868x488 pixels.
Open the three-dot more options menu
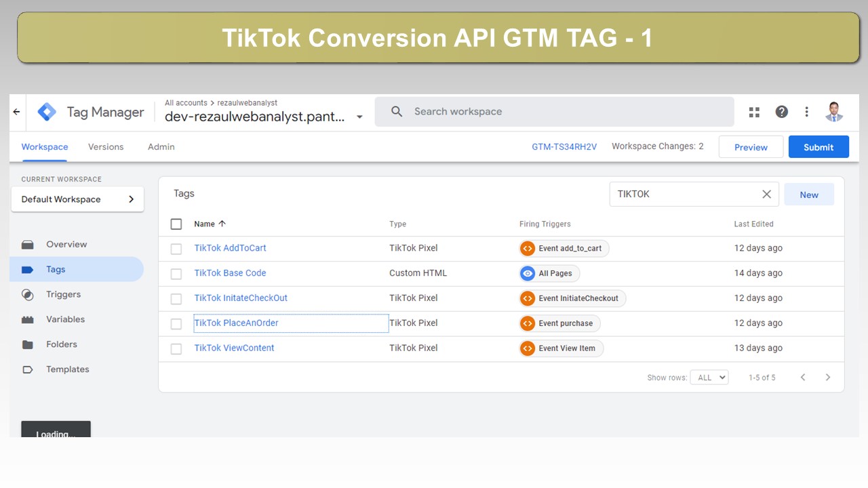coord(806,112)
